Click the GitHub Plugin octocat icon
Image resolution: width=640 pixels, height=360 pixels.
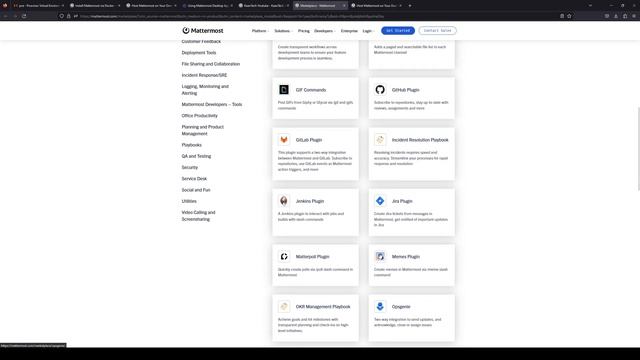(380, 89)
